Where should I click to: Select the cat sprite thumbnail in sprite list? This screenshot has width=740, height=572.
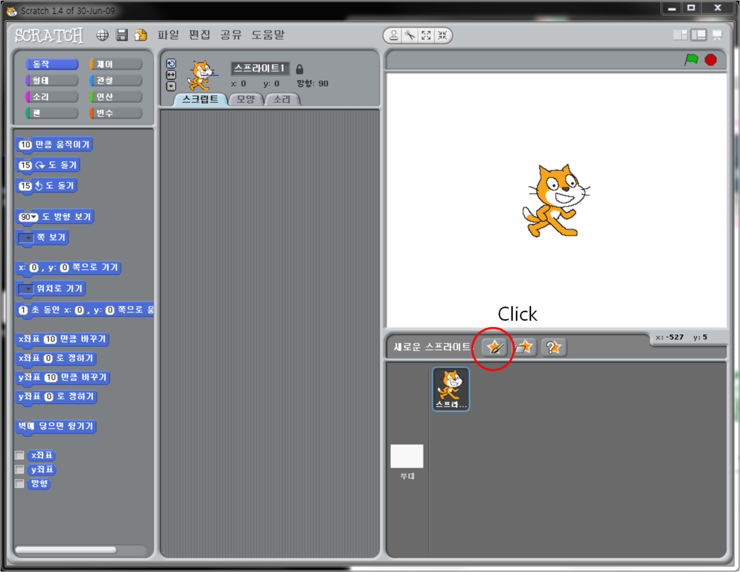[451, 389]
